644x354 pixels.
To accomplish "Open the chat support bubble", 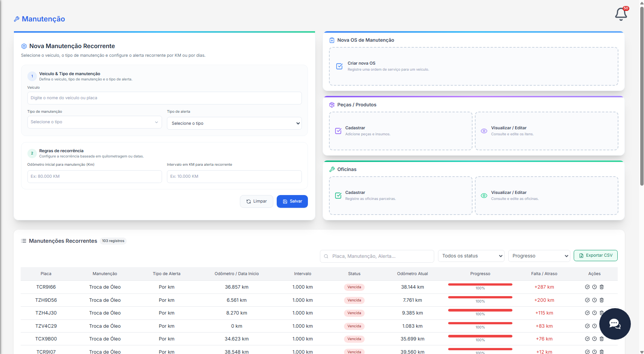I will (x=615, y=324).
